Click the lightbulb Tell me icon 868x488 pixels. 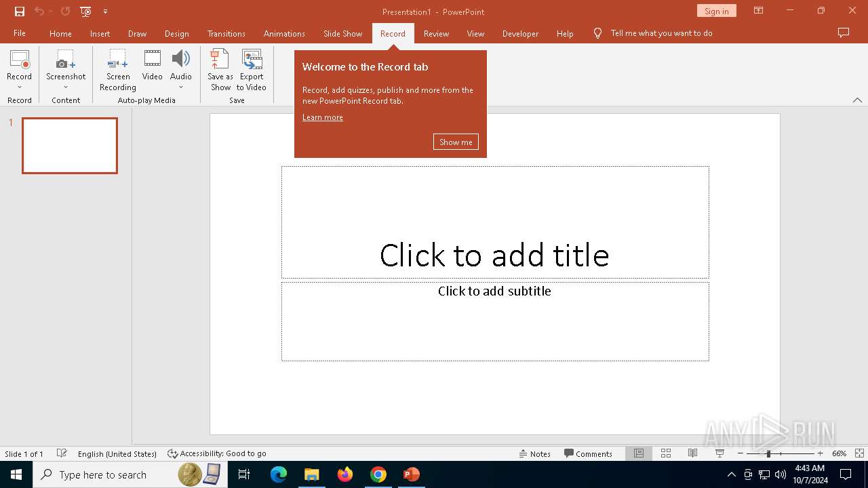click(x=597, y=33)
